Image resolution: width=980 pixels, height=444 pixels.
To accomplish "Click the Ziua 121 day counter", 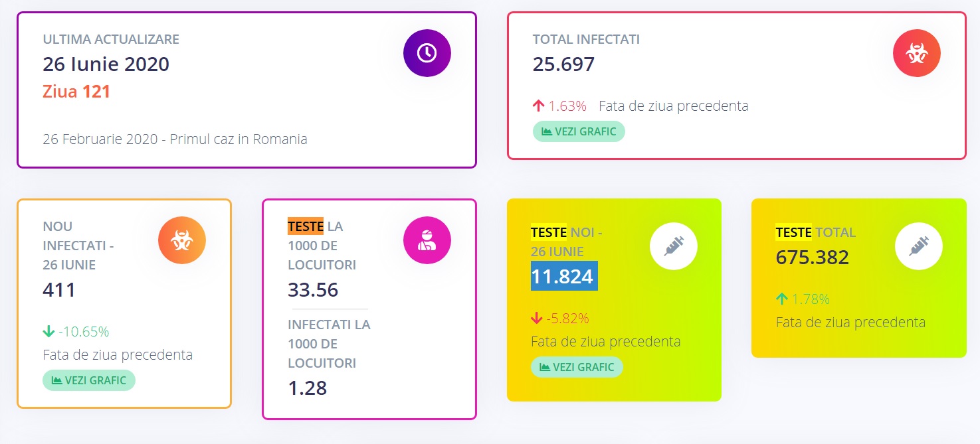I will pos(76,91).
